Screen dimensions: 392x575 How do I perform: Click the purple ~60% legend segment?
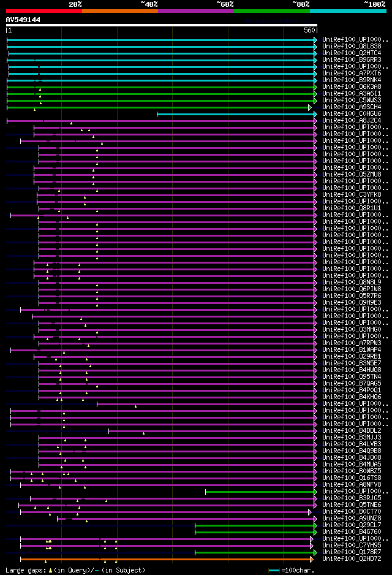pyautogui.click(x=196, y=11)
